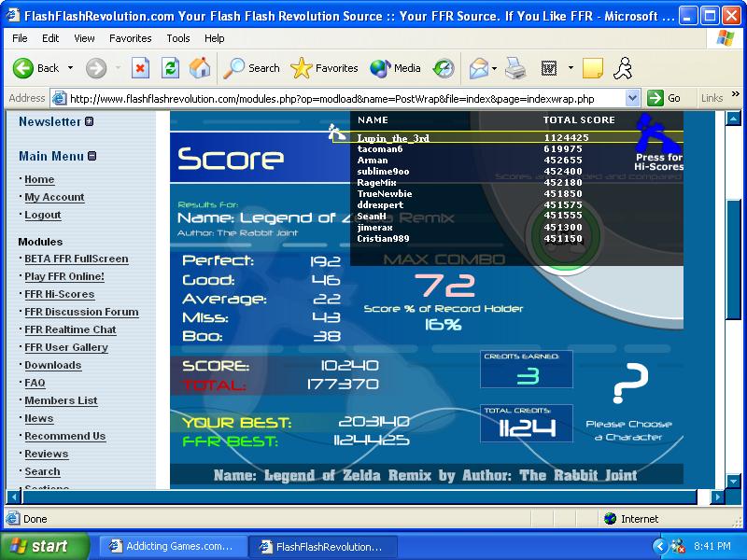
Task: Collapse the Main Menu section
Action: pos(92,156)
